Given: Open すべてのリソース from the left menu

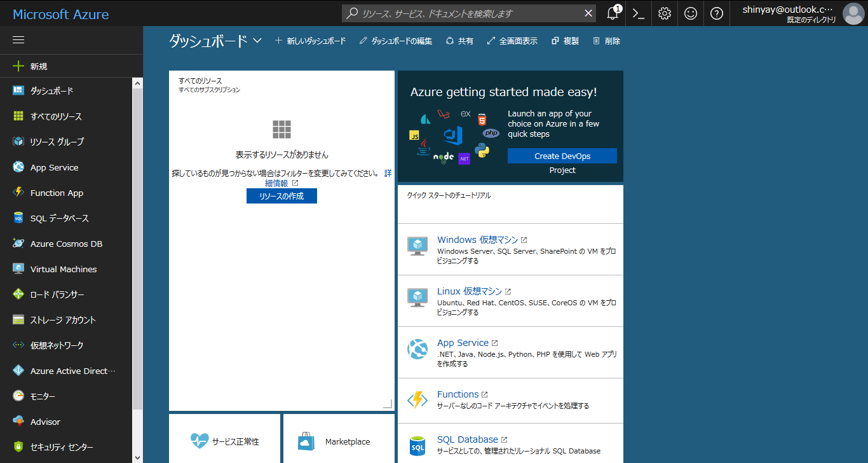Looking at the screenshot, I should pos(57,116).
